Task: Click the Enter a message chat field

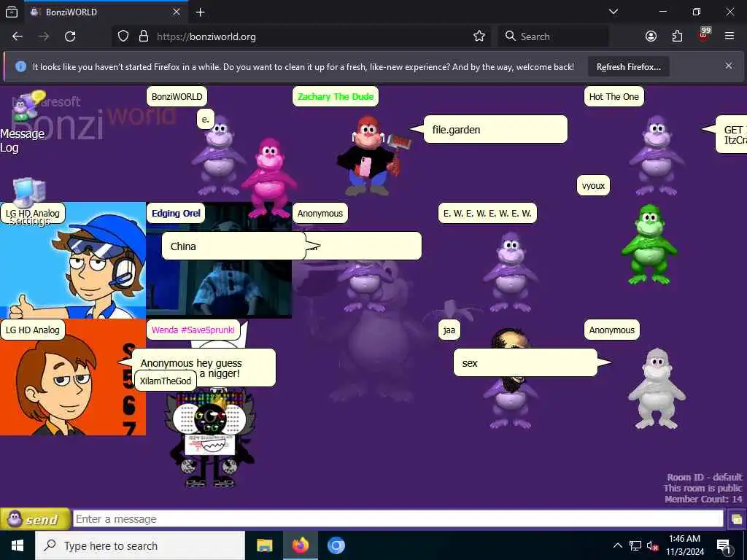Action: pos(398,519)
